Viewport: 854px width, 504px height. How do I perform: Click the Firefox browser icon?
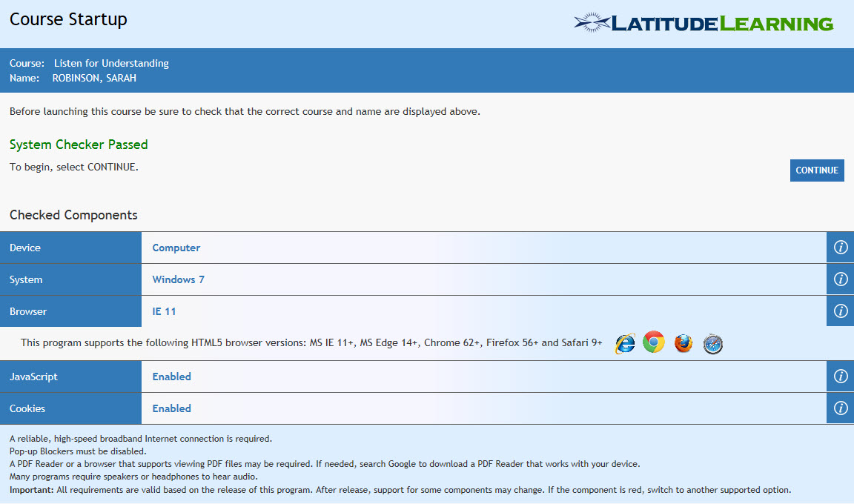(683, 343)
